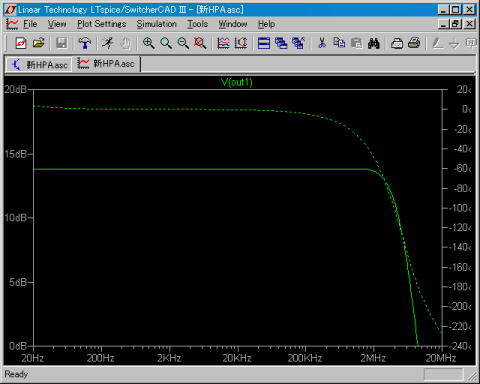Screen dimensions: 480x384
Task: Open the Plot Settings menu
Action: pyautogui.click(x=102, y=24)
